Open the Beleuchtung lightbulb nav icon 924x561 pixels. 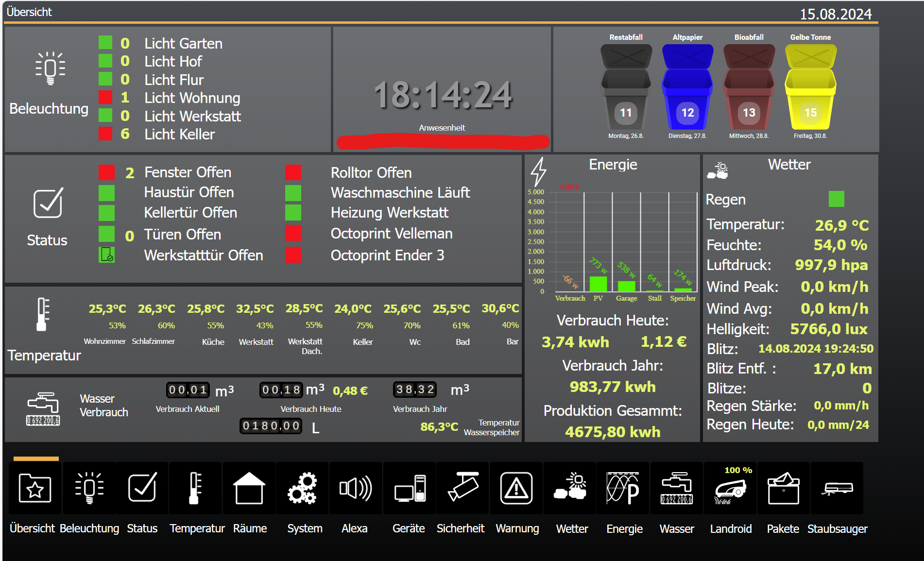89,488
